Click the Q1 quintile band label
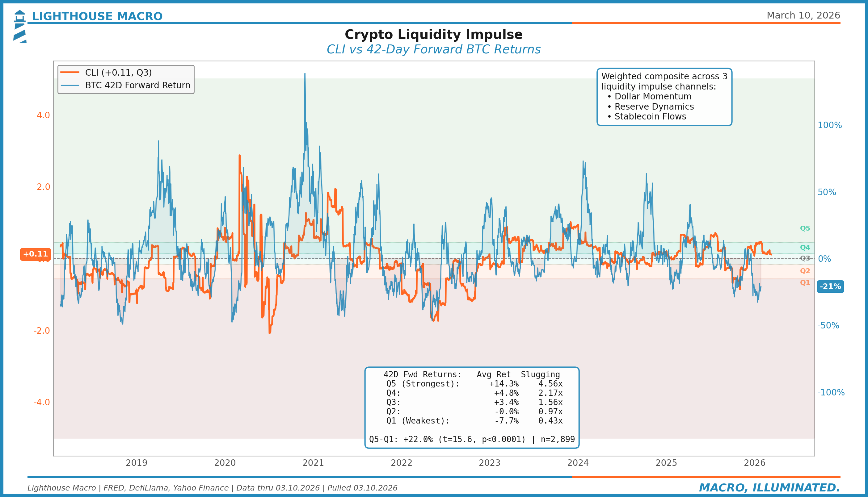The width and height of the screenshot is (868, 497). [x=805, y=283]
